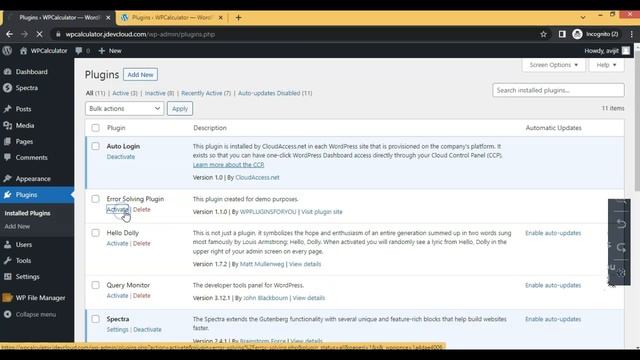Deactivate the Auto Login plugin
The width and height of the screenshot is (640, 360).
coord(121,157)
